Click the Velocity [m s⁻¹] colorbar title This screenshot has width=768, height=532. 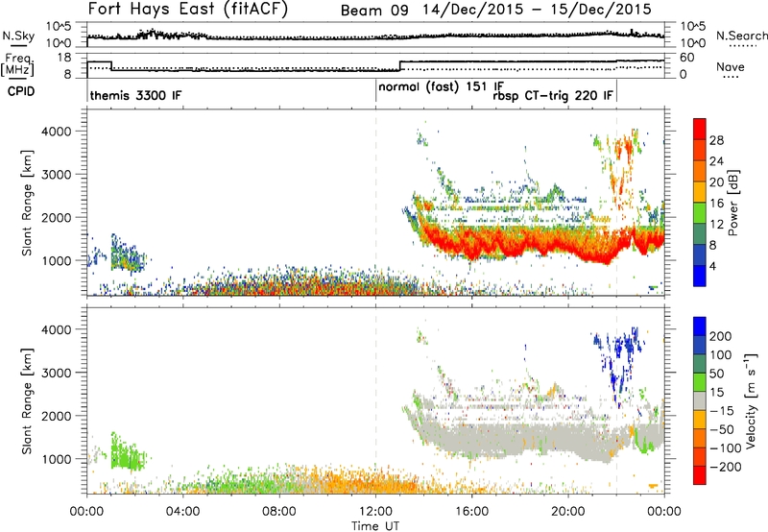pyautogui.click(x=752, y=400)
